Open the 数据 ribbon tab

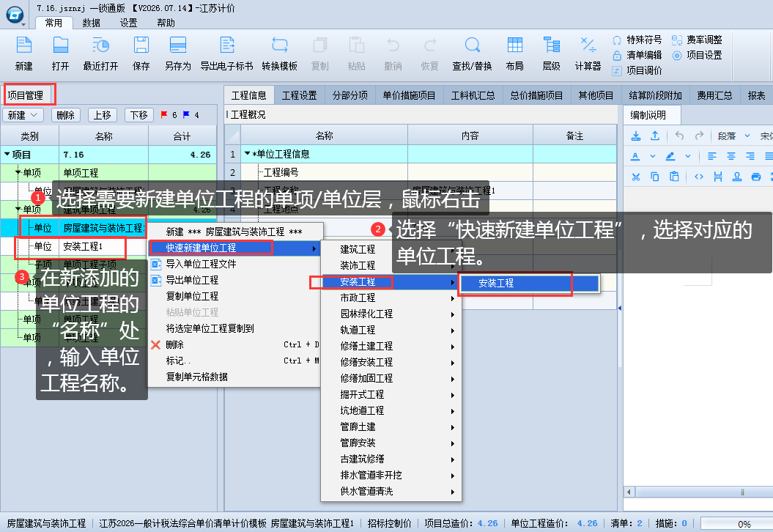click(x=91, y=23)
